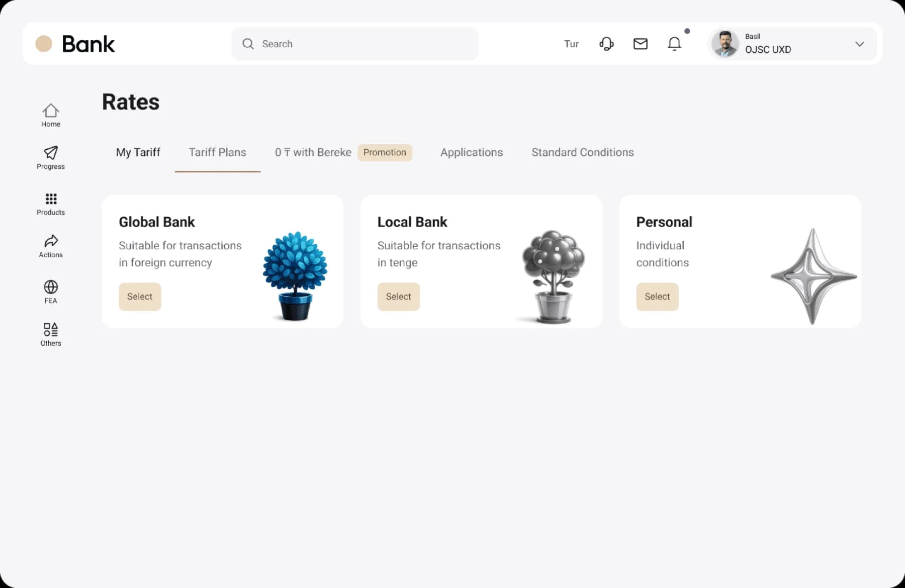Click the Bank logo in header

tap(75, 44)
